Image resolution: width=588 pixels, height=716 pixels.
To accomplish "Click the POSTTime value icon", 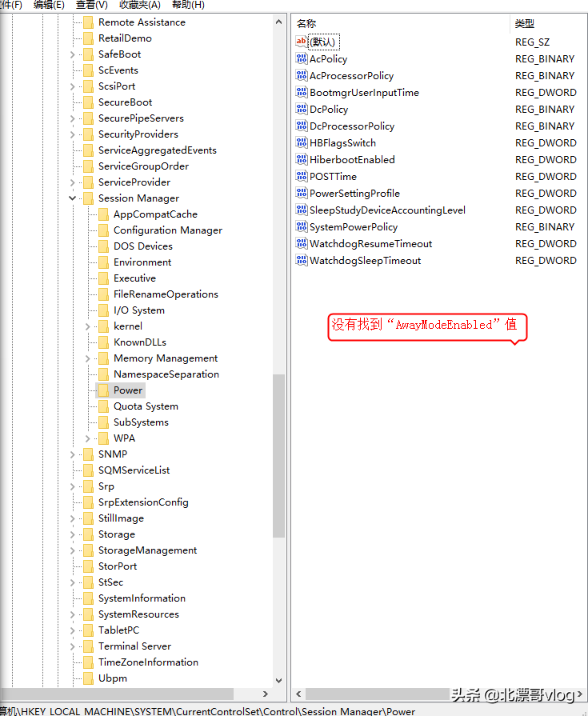I will (302, 176).
